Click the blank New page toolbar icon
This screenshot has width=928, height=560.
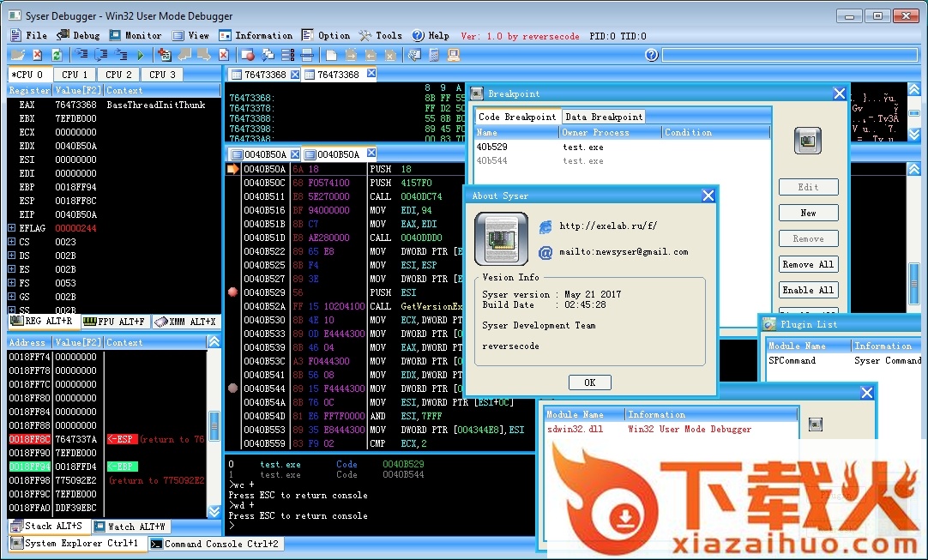331,55
